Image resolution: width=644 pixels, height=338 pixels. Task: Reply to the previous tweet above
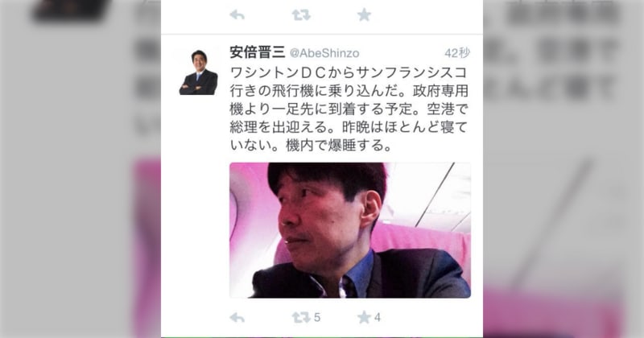coord(237,15)
